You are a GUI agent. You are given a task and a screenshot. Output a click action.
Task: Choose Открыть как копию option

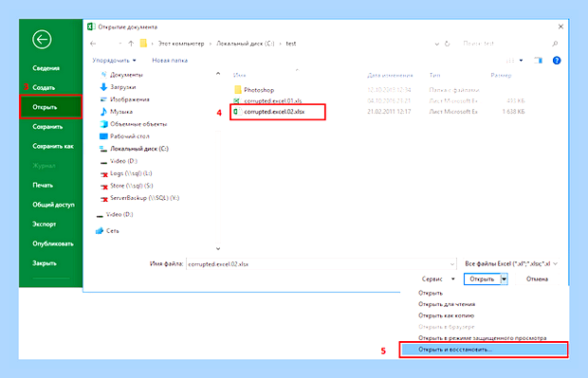tap(447, 315)
